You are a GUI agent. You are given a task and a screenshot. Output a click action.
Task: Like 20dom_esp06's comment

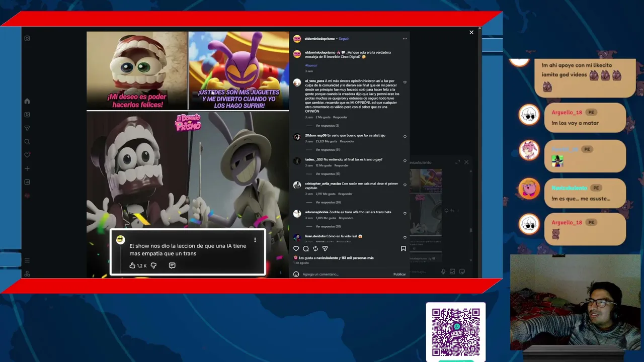pyautogui.click(x=405, y=137)
